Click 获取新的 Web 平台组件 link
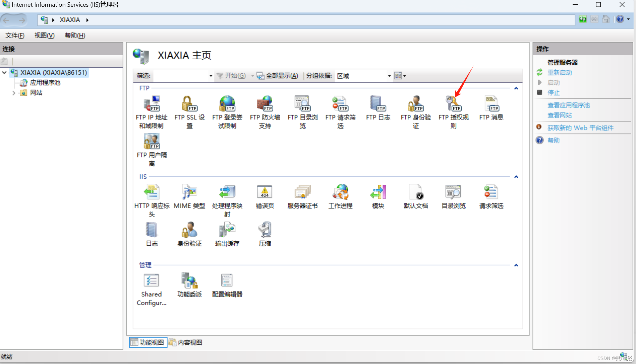The image size is (636, 364). [x=580, y=128]
